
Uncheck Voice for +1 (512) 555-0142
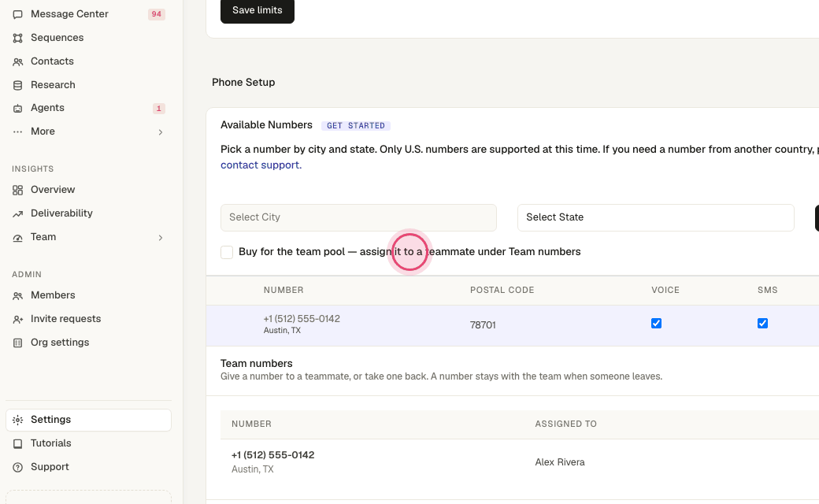[656, 324]
